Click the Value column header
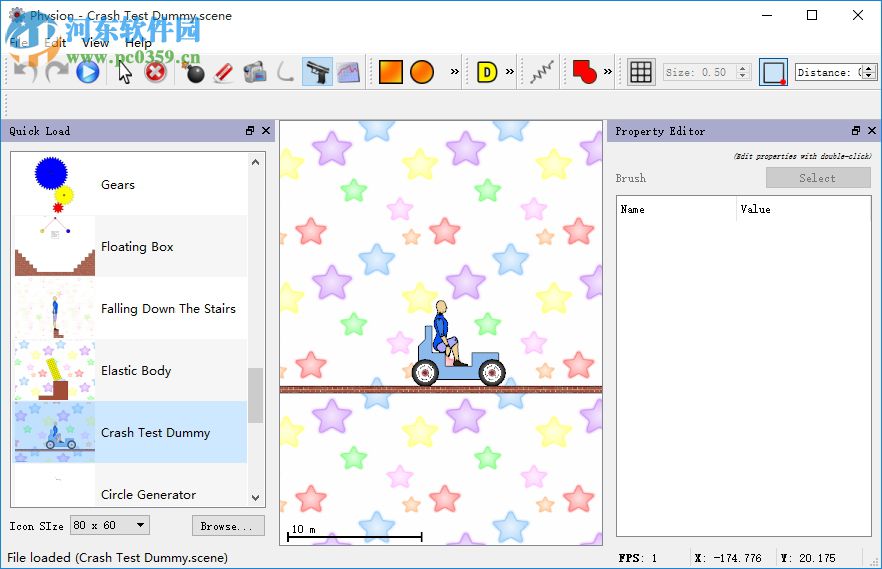The width and height of the screenshot is (882, 569). [803, 209]
